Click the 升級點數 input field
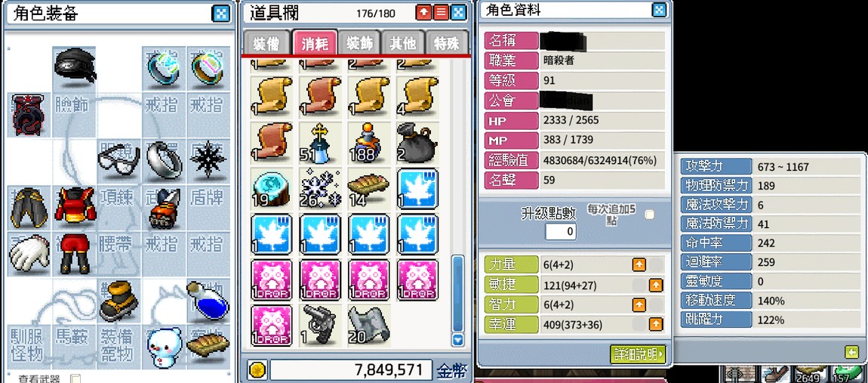The image size is (868, 383). pyautogui.click(x=560, y=231)
